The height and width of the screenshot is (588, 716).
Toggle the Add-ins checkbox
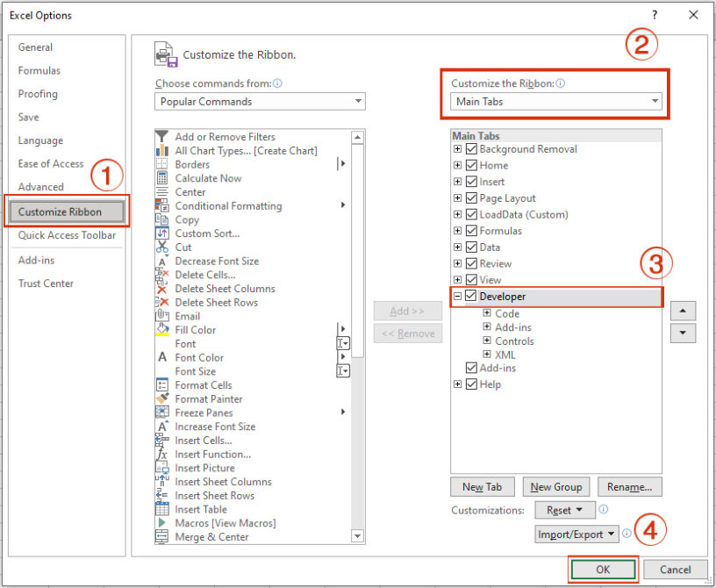pos(471,368)
